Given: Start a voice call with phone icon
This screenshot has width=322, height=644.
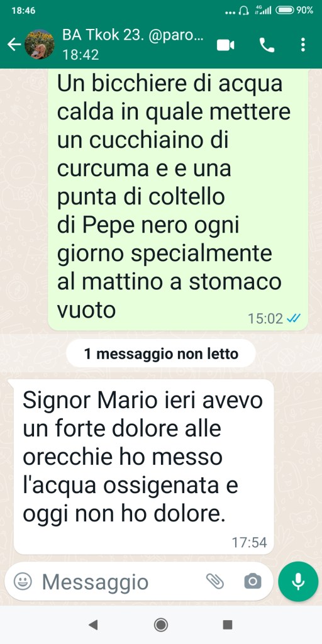Looking at the screenshot, I should tap(267, 45).
